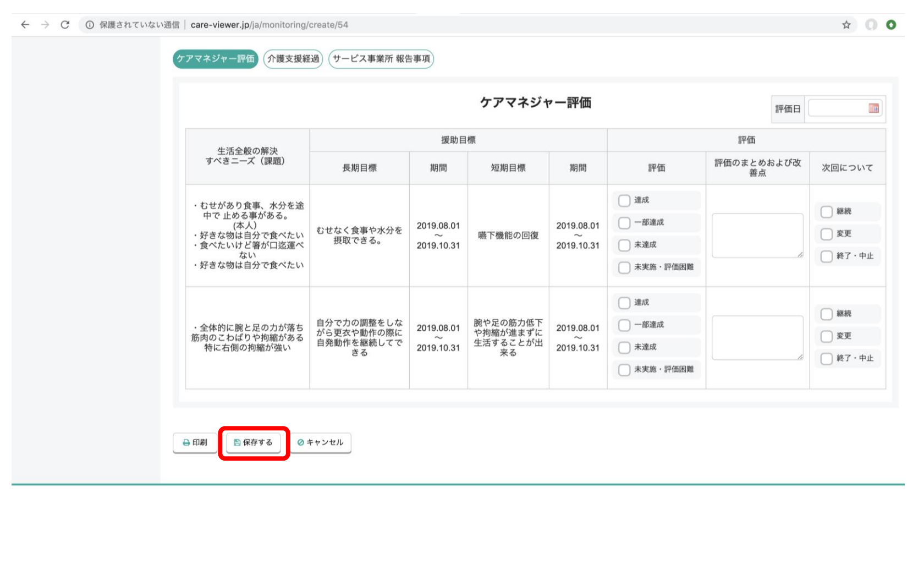Check 未実施・評価困難 in the first row
This screenshot has width=924, height=580.
point(624,267)
